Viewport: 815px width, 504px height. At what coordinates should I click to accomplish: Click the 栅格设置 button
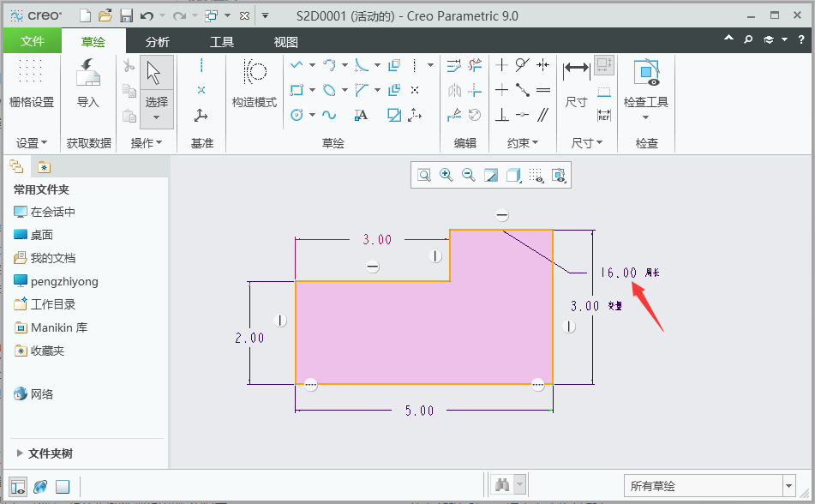pos(32,84)
